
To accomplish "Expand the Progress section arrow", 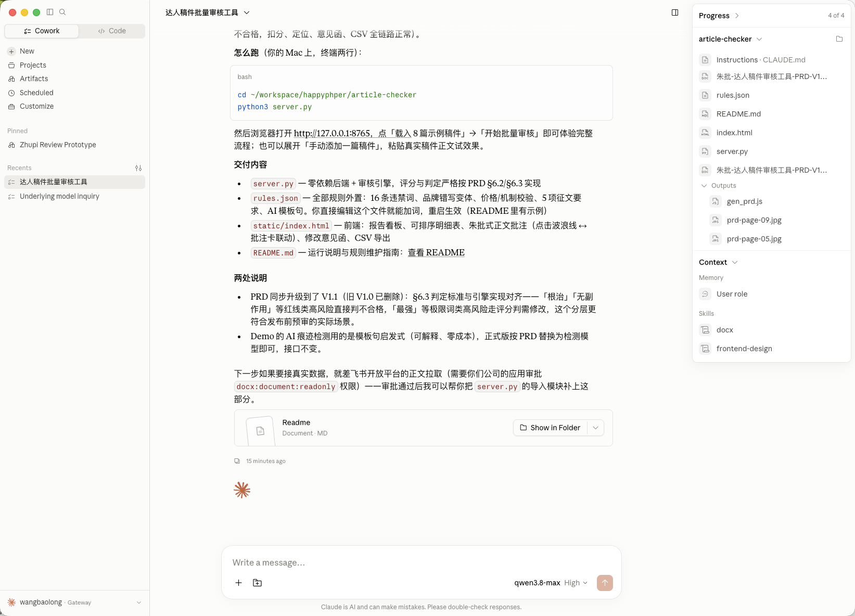I will 737,16.
